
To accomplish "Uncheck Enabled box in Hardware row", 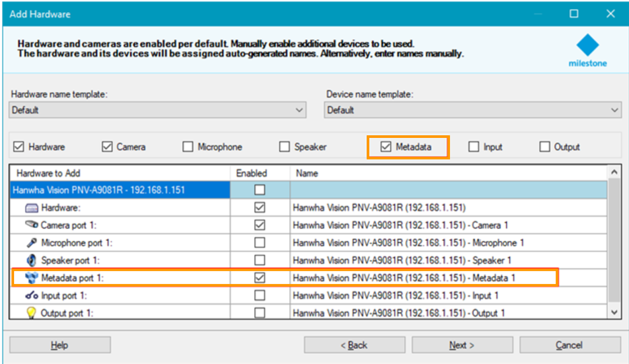I will [x=260, y=207].
